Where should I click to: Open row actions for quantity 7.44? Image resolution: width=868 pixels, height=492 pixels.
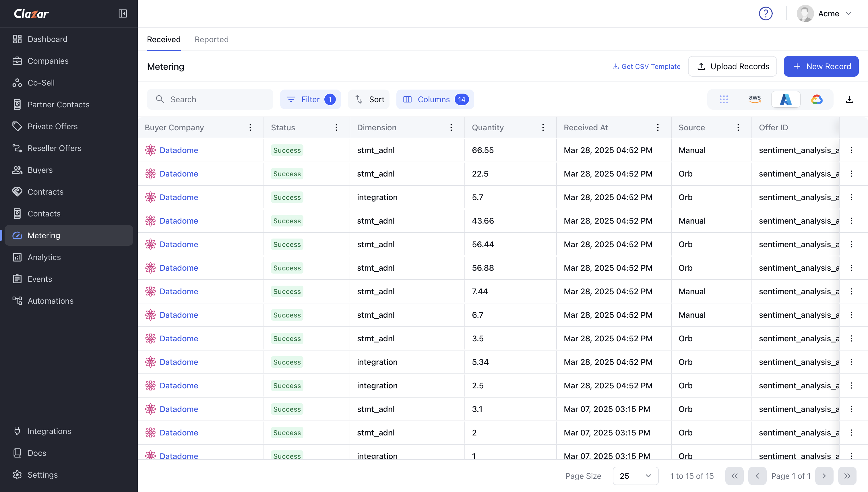pos(851,291)
